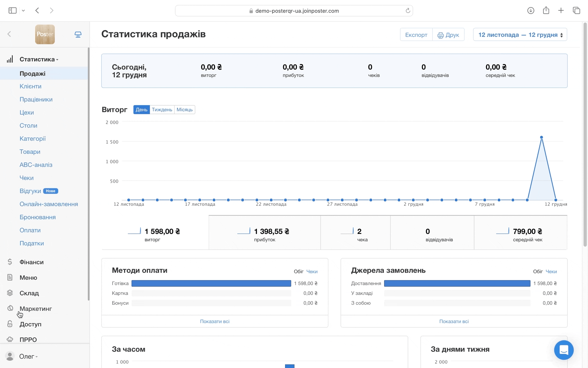Open the date range dropdown
Screen dimensions: 588x368
[x=520, y=35]
